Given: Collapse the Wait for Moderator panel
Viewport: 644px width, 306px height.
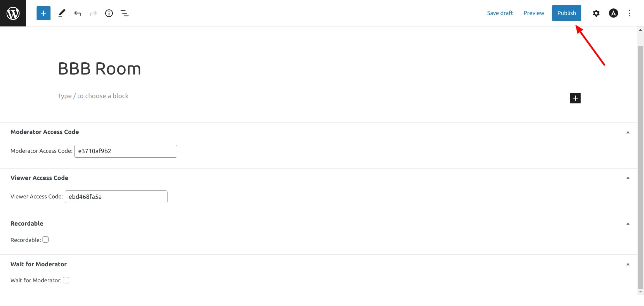Looking at the screenshot, I should pos(628,264).
